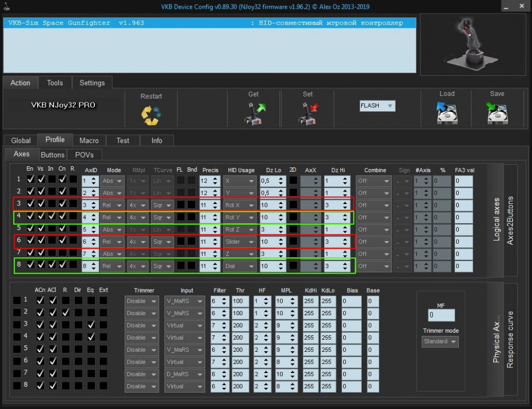This screenshot has width=532, height=409.
Task: Open the FLASH dropdown
Action: (x=377, y=106)
